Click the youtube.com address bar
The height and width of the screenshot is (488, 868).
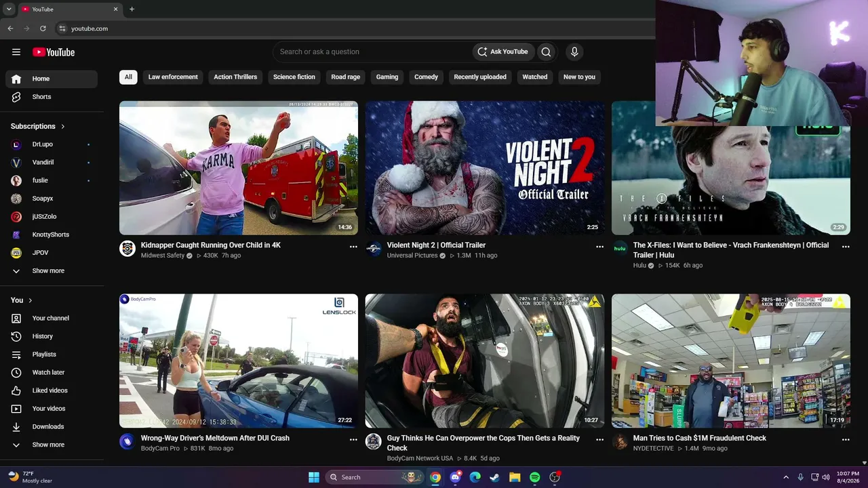pos(353,28)
